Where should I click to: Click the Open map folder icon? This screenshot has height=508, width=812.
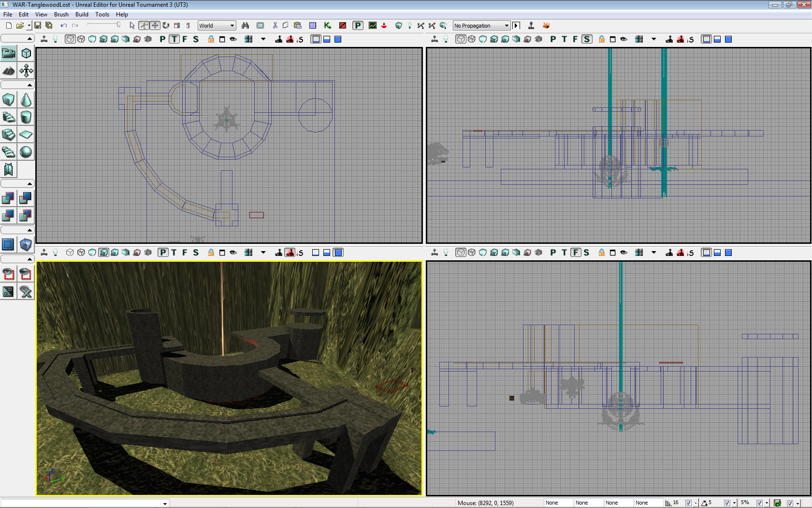pos(20,26)
